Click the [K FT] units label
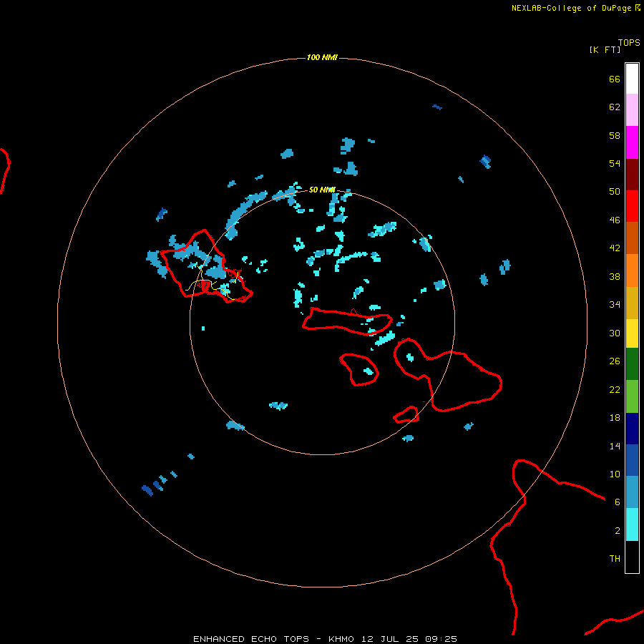The height and width of the screenshot is (644, 644). [605, 49]
